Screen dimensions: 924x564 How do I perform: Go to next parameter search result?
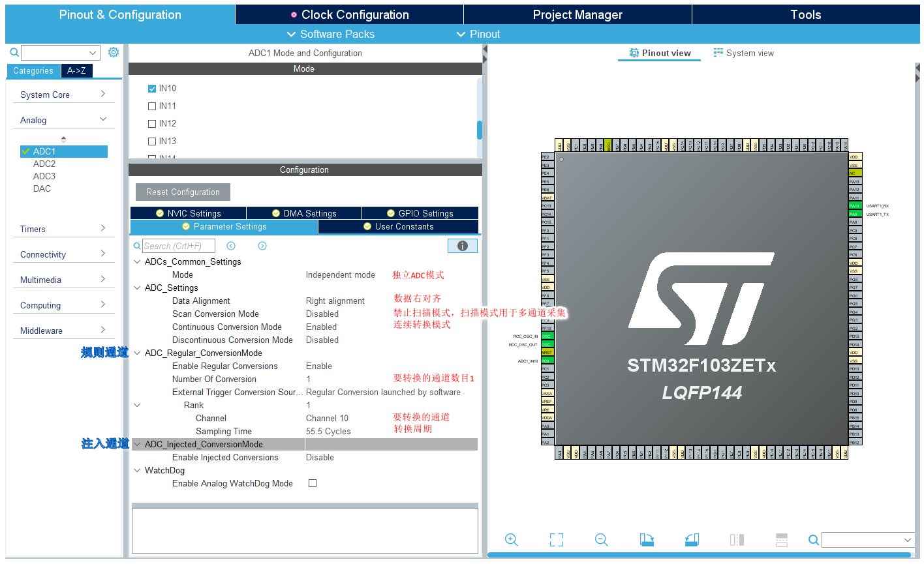pos(262,246)
